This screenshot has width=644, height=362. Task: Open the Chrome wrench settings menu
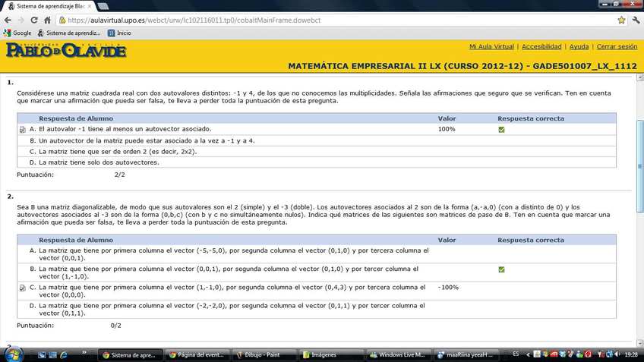coord(636,20)
